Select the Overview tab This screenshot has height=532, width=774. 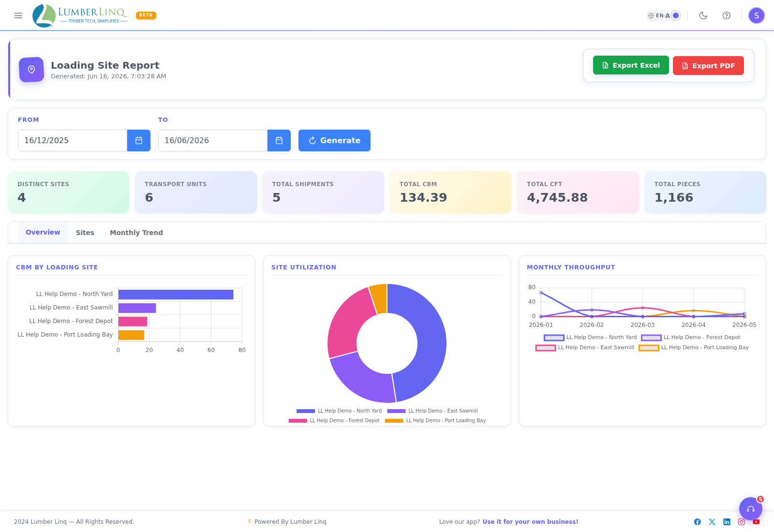[43, 232]
